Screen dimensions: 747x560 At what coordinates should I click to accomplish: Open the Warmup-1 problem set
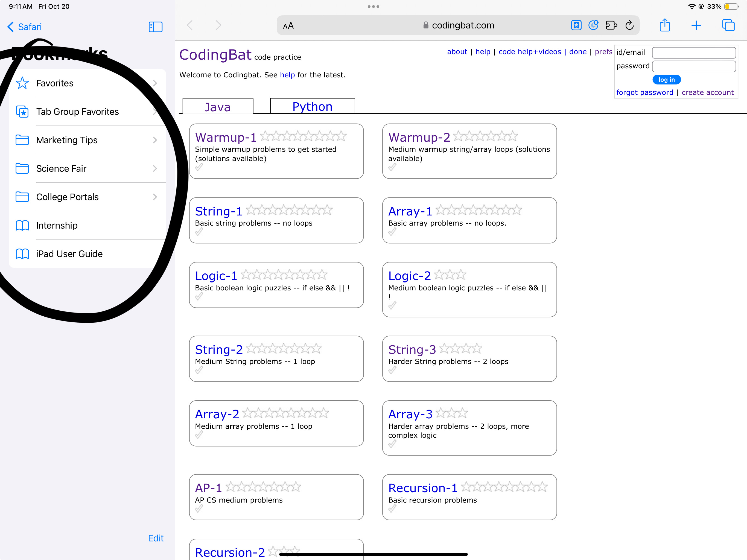coord(226,138)
